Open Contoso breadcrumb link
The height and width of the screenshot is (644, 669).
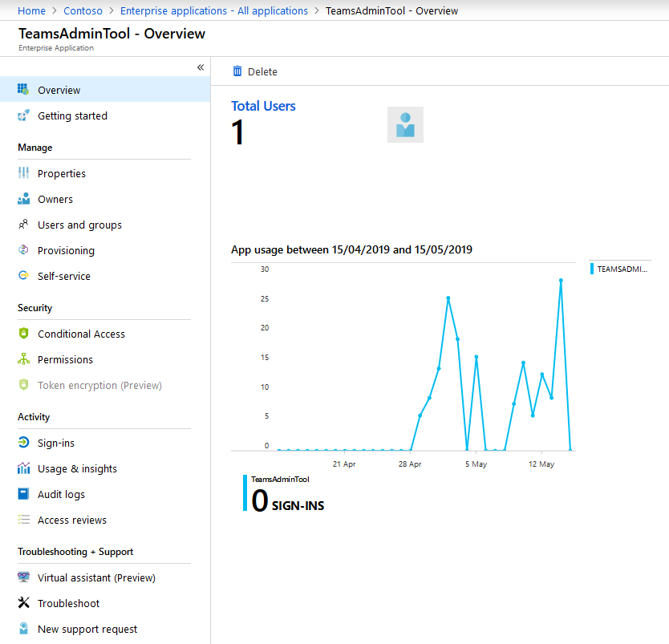pos(83,10)
